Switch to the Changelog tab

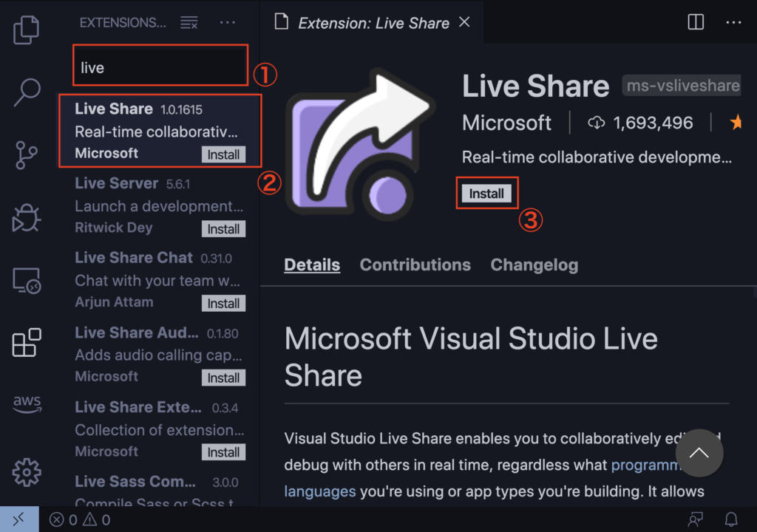pos(534,265)
